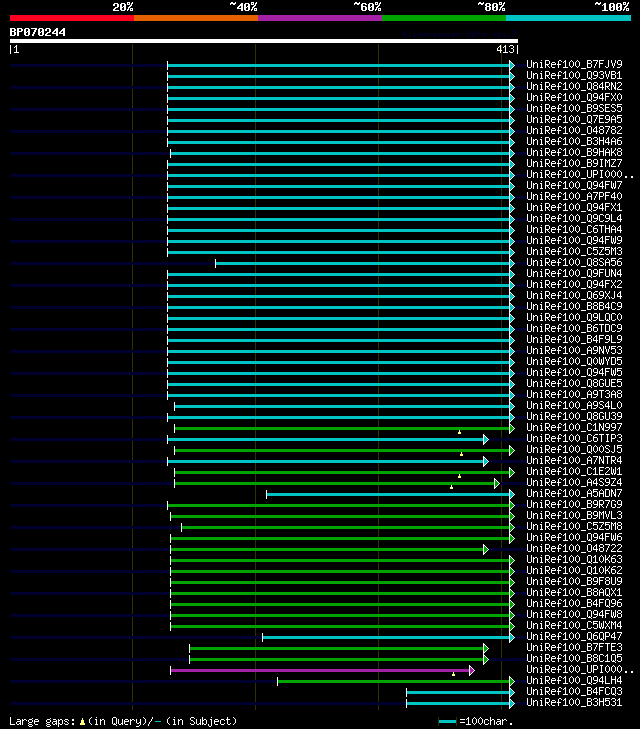Click the UniRef100_Q94FW9 label
The width and height of the screenshot is (640, 729).
[574, 240]
